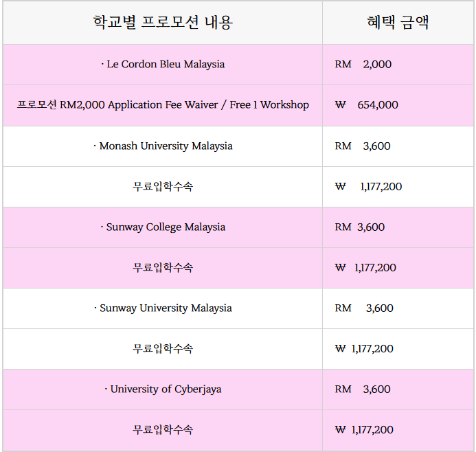Image resolution: width=476 pixels, height=452 pixels.
Task: Click the '혜택 금액' column header
Action: 398,23
